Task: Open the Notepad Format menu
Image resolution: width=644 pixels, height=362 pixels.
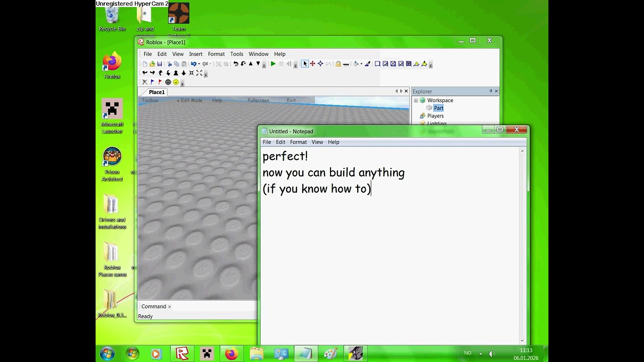Action: point(298,142)
